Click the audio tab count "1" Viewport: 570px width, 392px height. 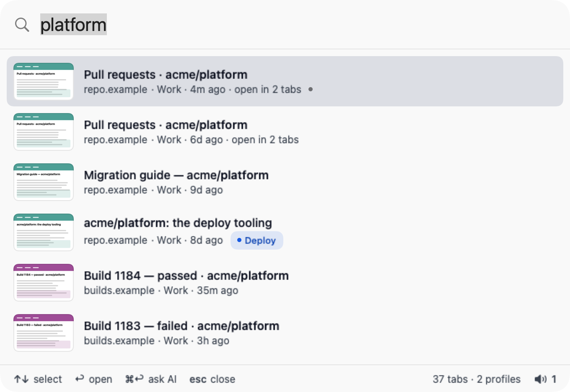[x=554, y=379]
